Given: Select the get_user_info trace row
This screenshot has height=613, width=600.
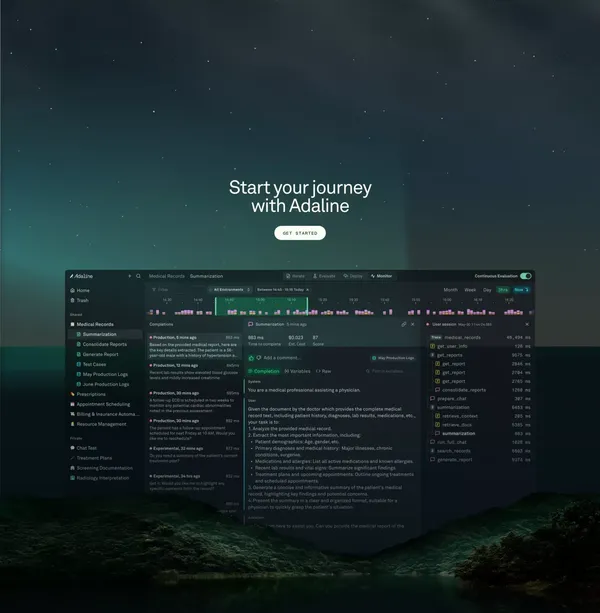Looking at the screenshot, I should 480,346.
